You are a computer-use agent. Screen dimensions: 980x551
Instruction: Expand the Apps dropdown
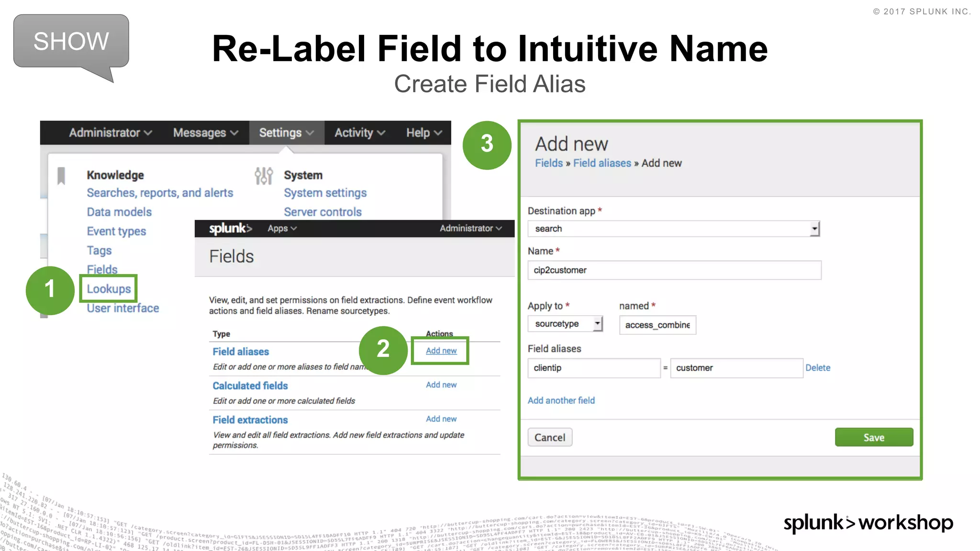(x=282, y=229)
